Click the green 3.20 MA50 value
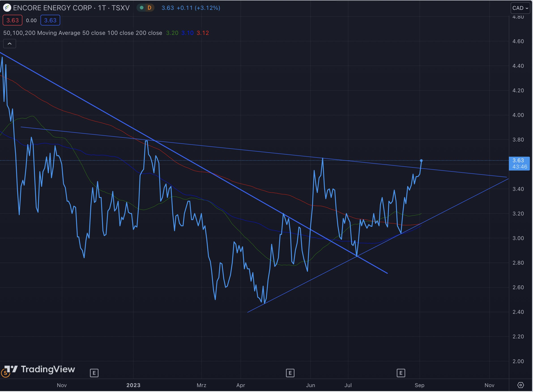The width and height of the screenshot is (533, 392). [172, 33]
